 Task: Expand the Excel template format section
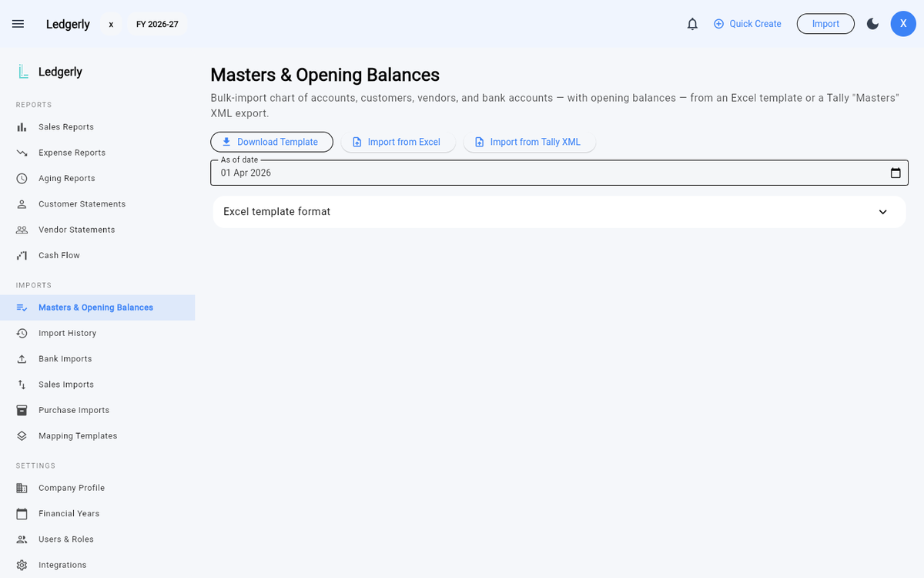point(559,212)
